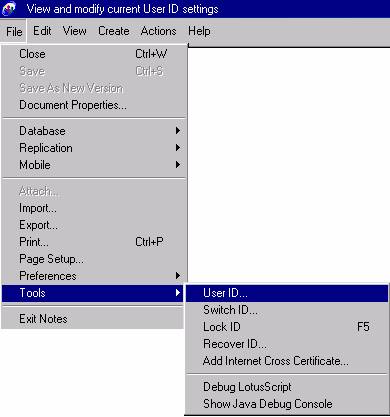Open the Help menu

pos(199,31)
